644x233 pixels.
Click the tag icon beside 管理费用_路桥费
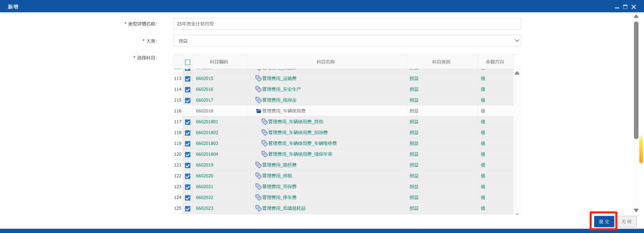click(258, 165)
